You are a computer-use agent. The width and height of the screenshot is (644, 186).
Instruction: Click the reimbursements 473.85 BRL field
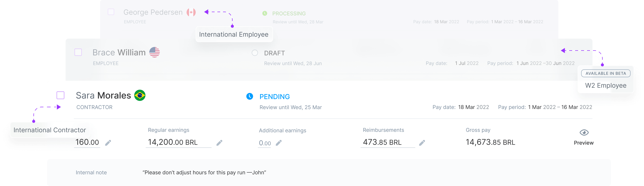(x=388, y=142)
